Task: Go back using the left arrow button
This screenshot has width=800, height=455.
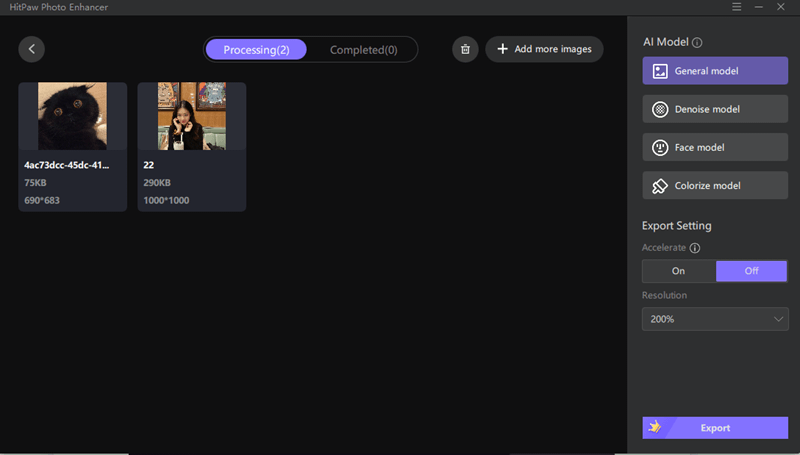Action: click(x=32, y=49)
